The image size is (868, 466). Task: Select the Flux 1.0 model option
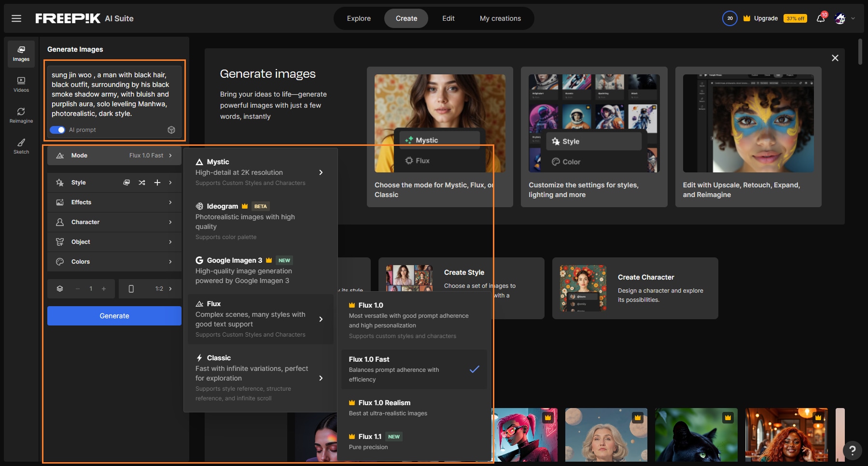(x=414, y=320)
